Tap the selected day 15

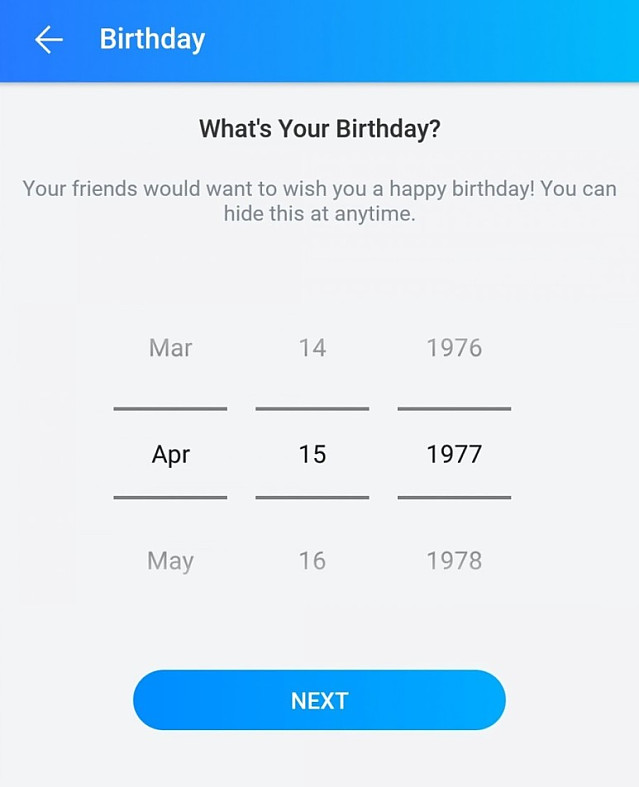(312, 454)
